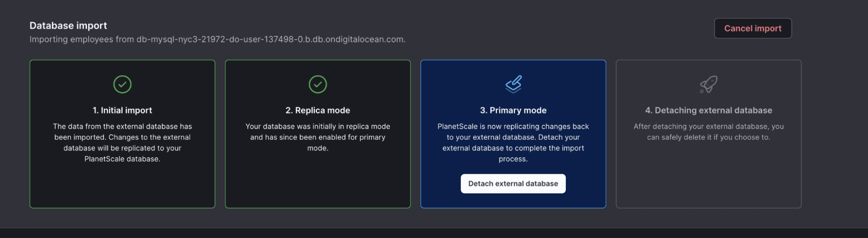The width and height of the screenshot is (868, 238).
Task: Select the 1. Initial import heading
Action: [122, 110]
